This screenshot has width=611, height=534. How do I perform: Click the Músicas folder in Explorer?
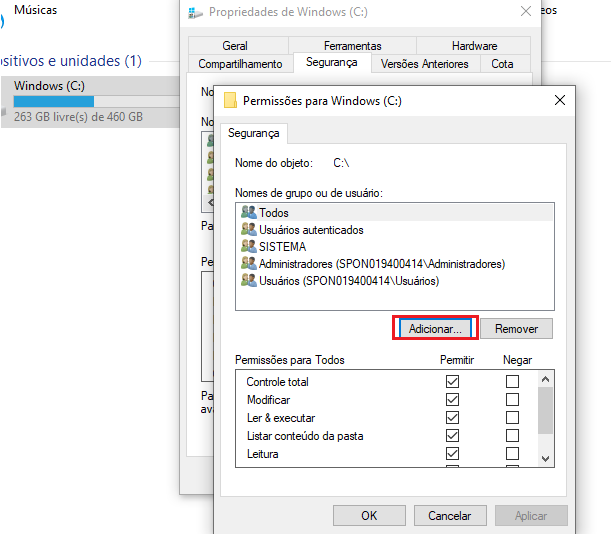(35, 10)
